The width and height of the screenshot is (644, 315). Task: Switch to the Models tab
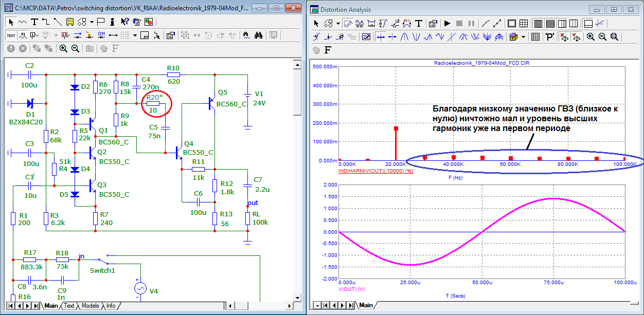point(90,306)
